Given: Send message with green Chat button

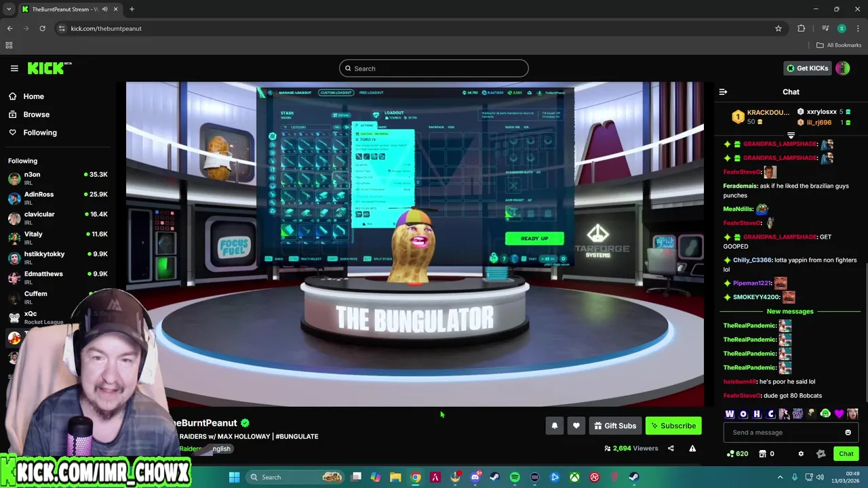Looking at the screenshot, I should coord(846,454).
